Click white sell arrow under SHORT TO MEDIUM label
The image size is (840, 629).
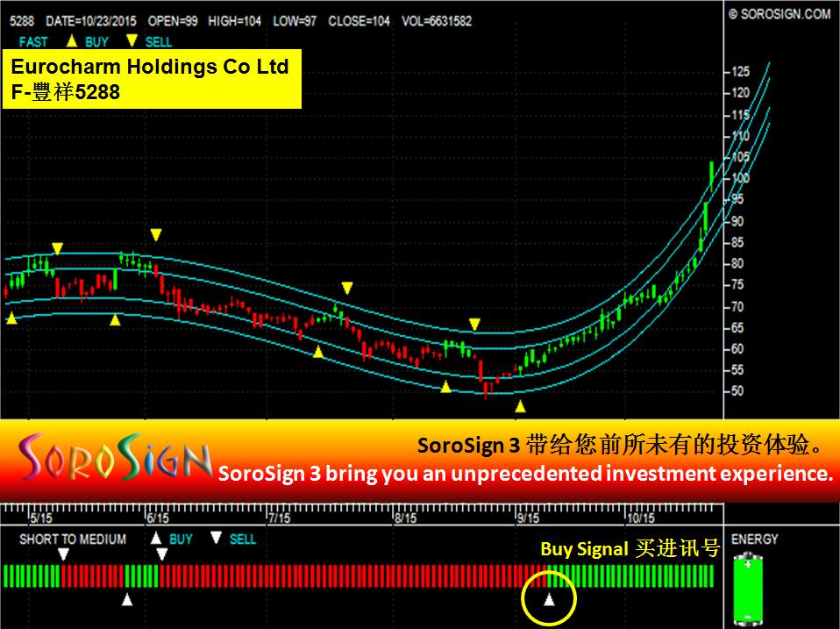(64, 554)
